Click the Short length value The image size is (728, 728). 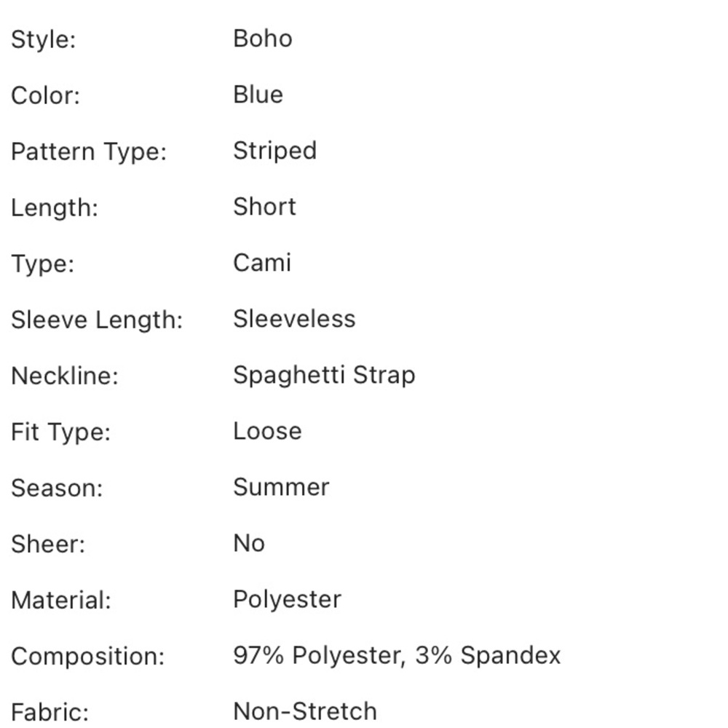(264, 207)
